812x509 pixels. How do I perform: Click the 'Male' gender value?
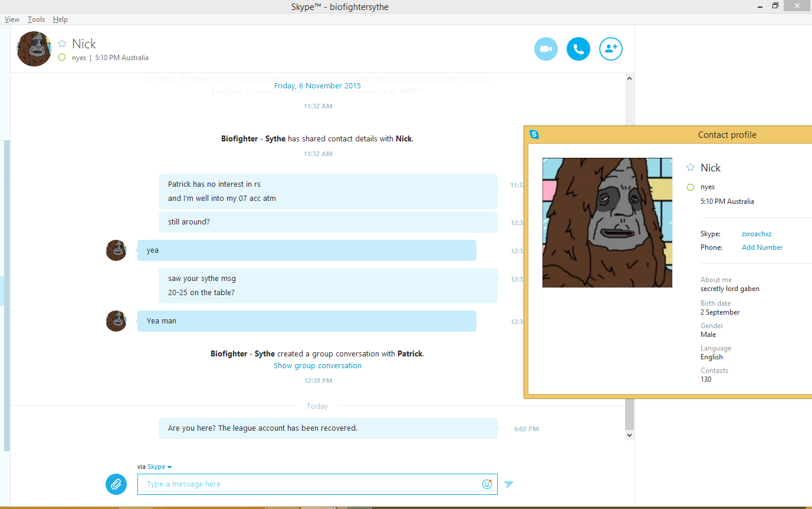point(708,335)
